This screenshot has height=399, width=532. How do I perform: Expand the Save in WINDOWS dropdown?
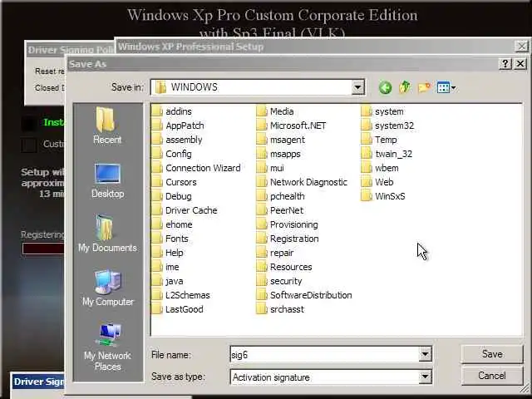pyautogui.click(x=357, y=87)
